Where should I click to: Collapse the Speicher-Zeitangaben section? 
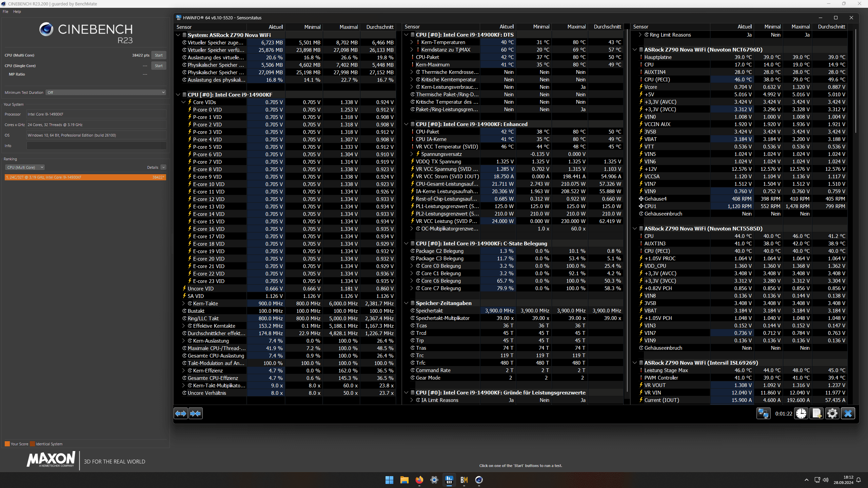pyautogui.click(x=406, y=303)
